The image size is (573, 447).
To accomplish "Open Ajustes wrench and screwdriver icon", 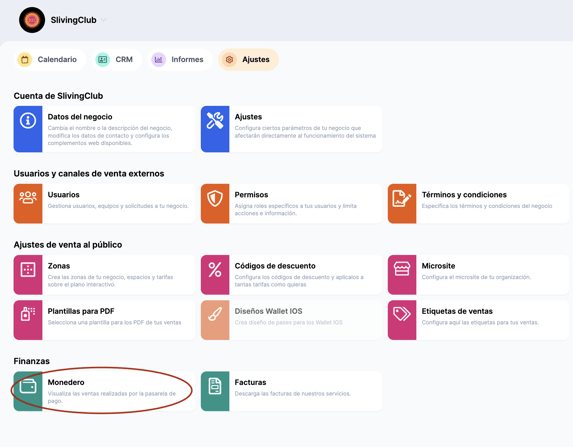I will tap(215, 121).
